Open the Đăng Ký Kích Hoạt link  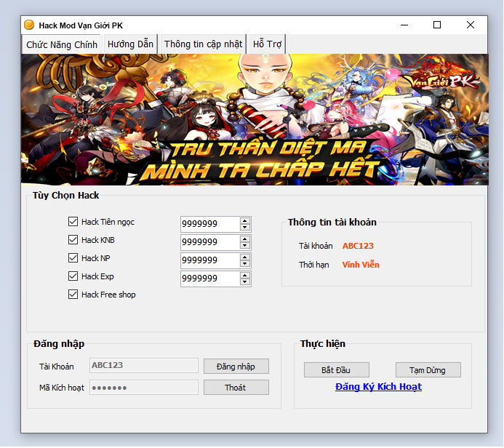coord(378,387)
